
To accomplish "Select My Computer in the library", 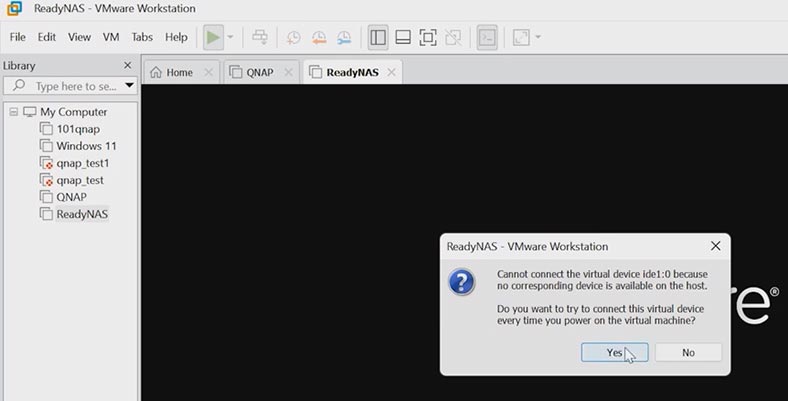I will pyautogui.click(x=73, y=112).
